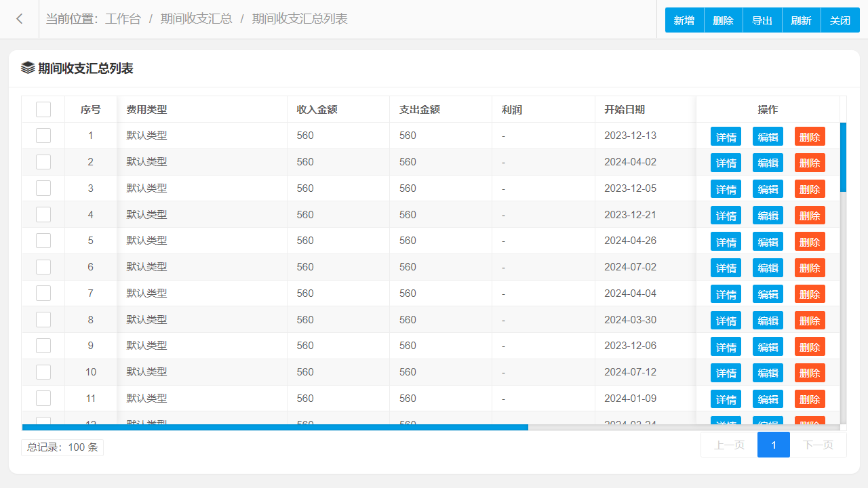Click the 期间收支汇总列表 breadcrumb item

300,19
